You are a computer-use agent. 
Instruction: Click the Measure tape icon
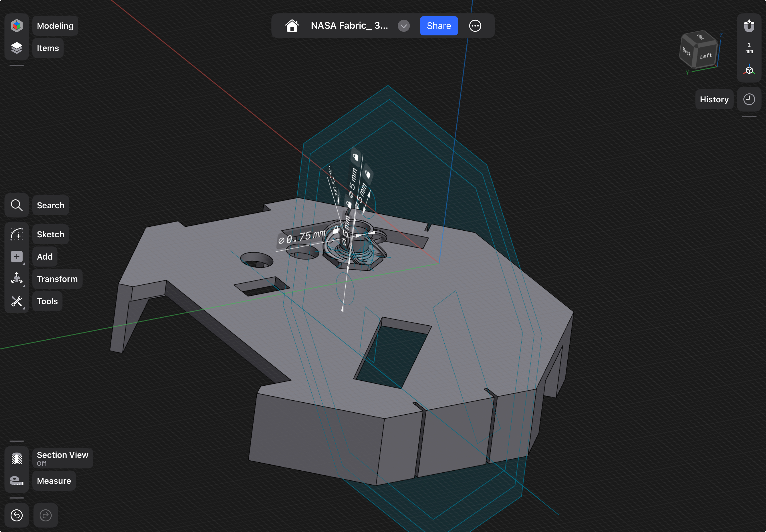pyautogui.click(x=16, y=481)
